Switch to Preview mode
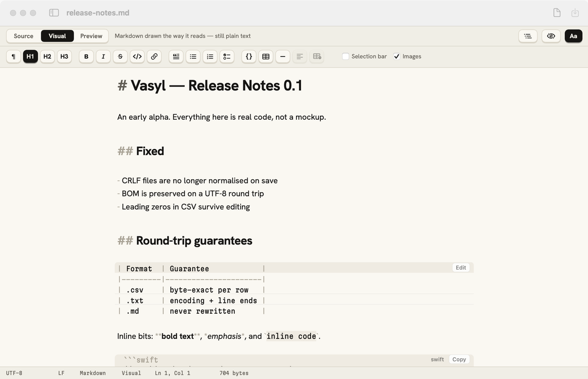Screen dimensions: 588x379 pyautogui.click(x=91, y=36)
